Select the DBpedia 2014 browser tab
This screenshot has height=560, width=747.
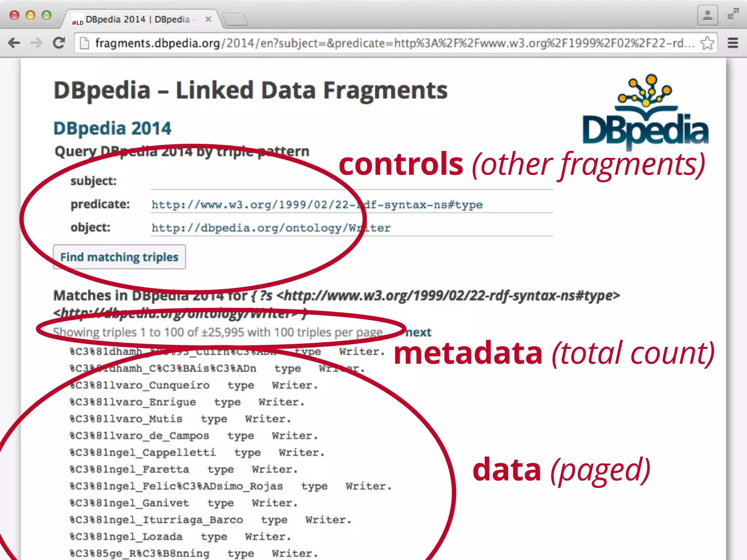140,19
